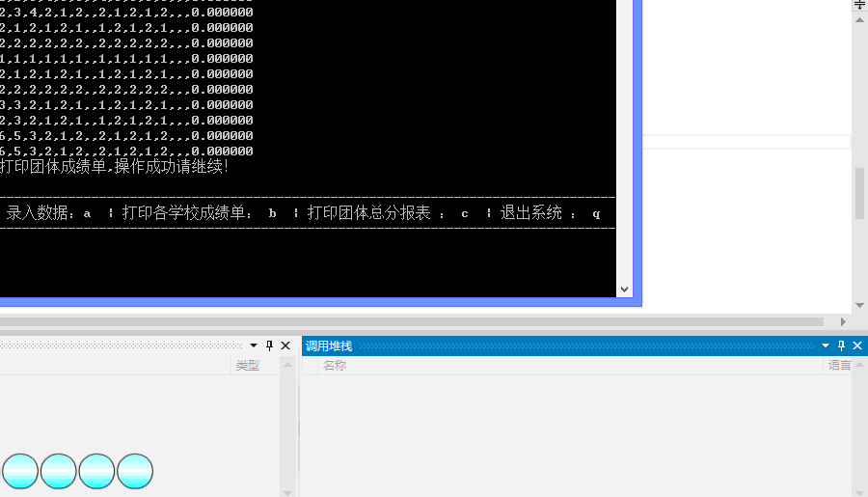
Task: Click the 类型 column header
Action: tap(248, 366)
